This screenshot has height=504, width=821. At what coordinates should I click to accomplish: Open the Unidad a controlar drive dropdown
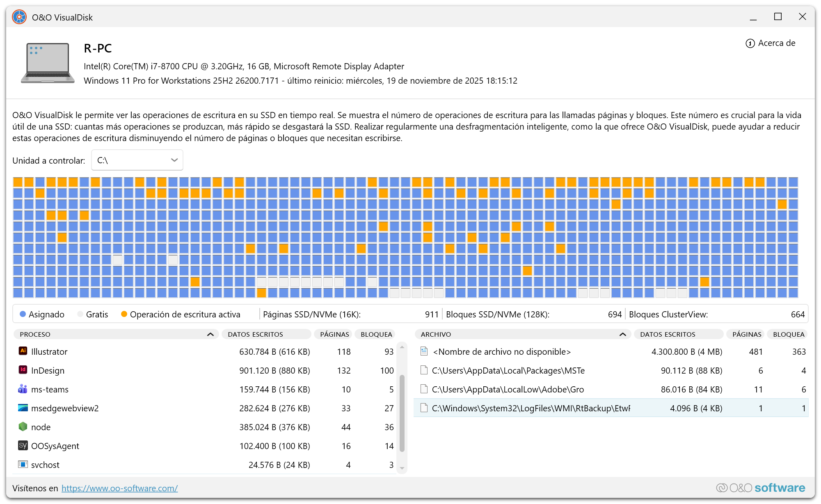tap(137, 160)
